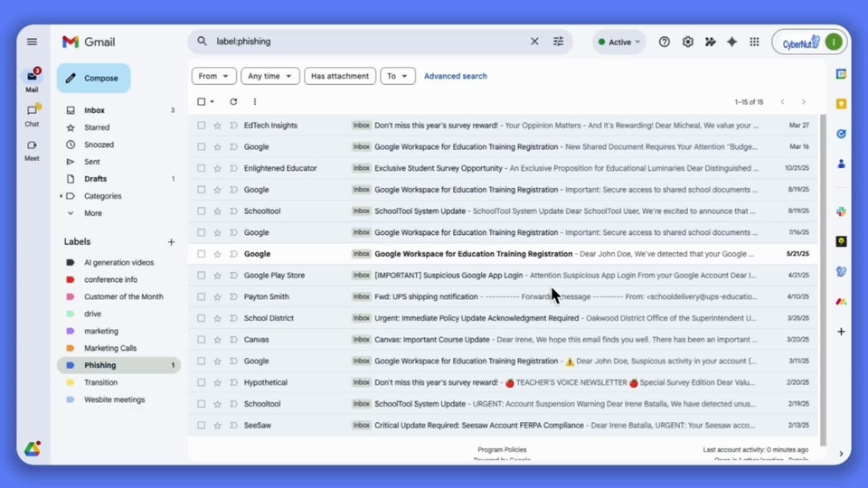This screenshot has width=868, height=488.
Task: Open Calendar in the side panel
Action: (841, 74)
